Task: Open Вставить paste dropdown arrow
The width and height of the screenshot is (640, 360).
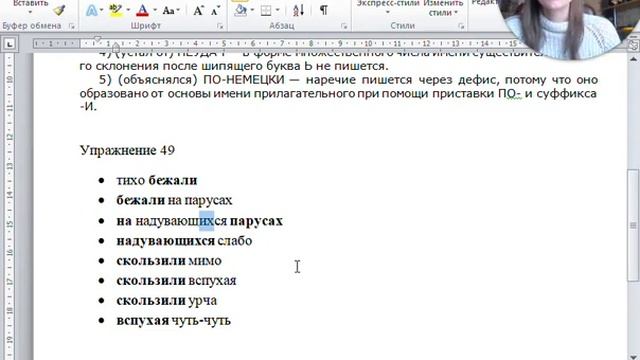Action: tap(30, 12)
